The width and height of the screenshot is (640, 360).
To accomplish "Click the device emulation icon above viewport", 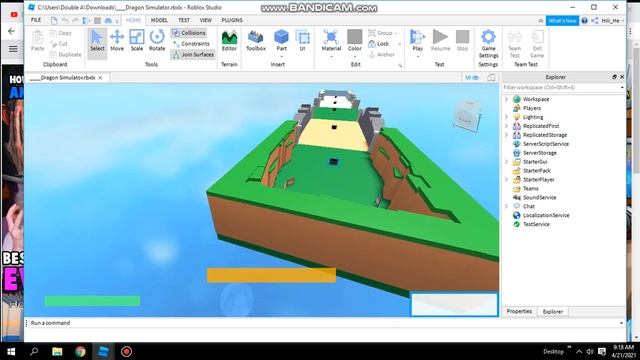I will click(x=491, y=78).
